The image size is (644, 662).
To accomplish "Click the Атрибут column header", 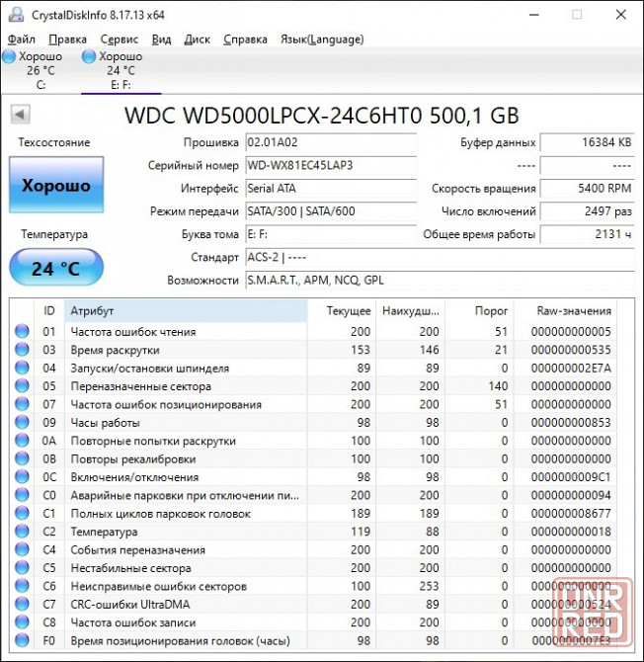I will [186, 311].
